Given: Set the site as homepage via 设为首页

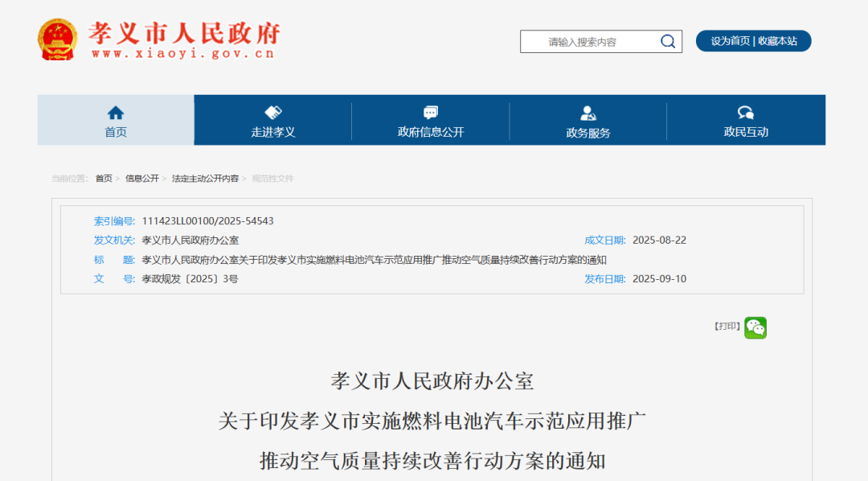Looking at the screenshot, I should point(731,41).
